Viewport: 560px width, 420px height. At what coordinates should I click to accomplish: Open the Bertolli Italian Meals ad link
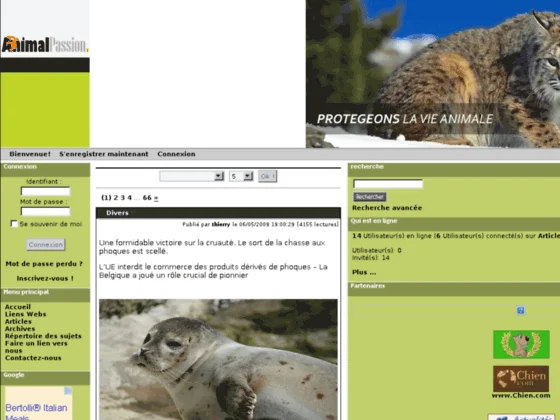pos(36,412)
